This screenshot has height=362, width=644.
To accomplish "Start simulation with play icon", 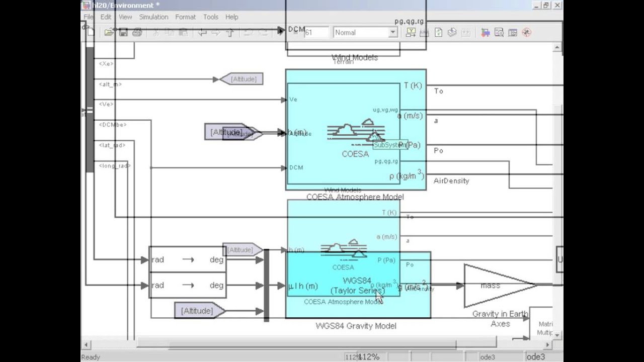I will tap(281, 32).
